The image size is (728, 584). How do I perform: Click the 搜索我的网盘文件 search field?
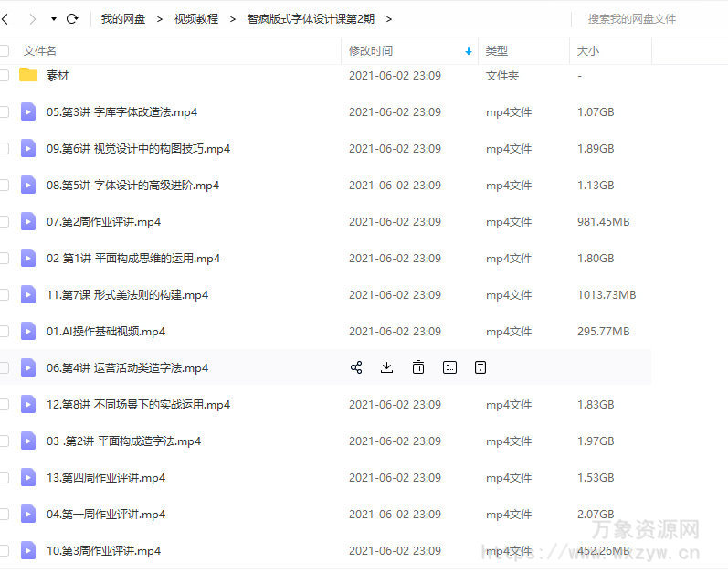coord(631,19)
